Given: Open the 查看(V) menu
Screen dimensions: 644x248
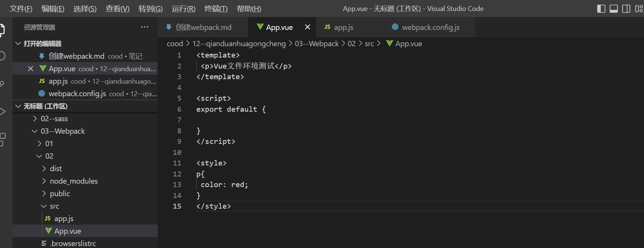Looking at the screenshot, I should 118,9.
